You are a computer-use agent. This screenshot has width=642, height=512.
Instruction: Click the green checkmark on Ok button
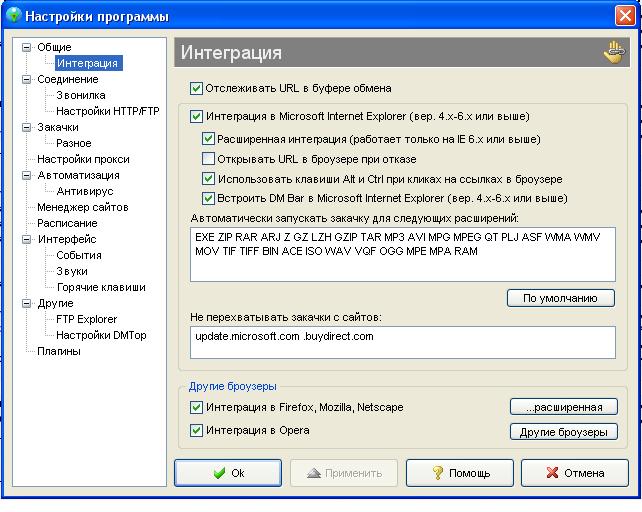coord(218,473)
